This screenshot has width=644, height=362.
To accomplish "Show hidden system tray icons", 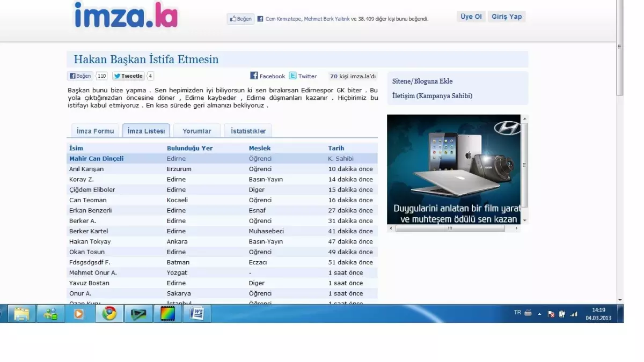I will (x=539, y=314).
